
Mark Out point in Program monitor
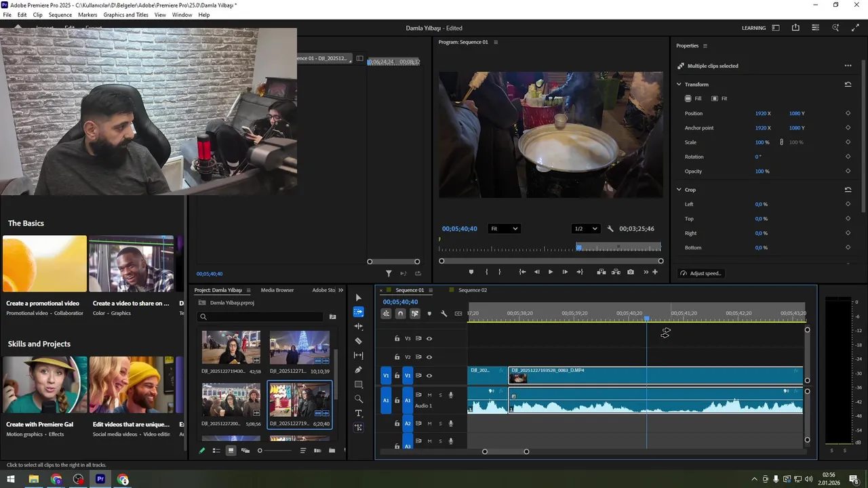pyautogui.click(x=500, y=272)
